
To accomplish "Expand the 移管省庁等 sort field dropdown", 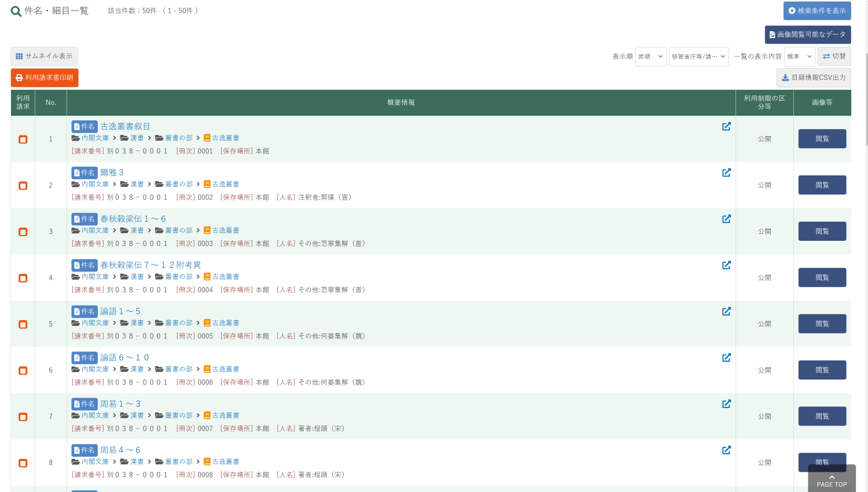I will [698, 57].
